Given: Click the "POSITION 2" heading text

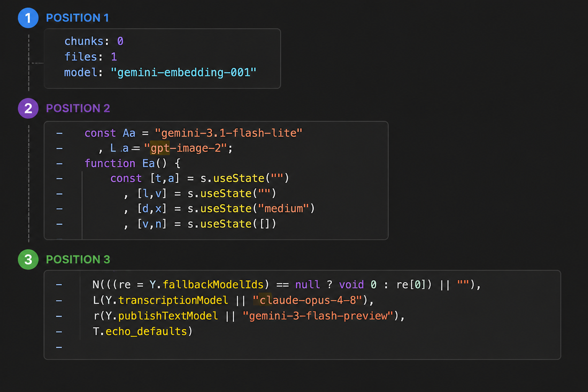Looking at the screenshot, I should pos(78,108).
